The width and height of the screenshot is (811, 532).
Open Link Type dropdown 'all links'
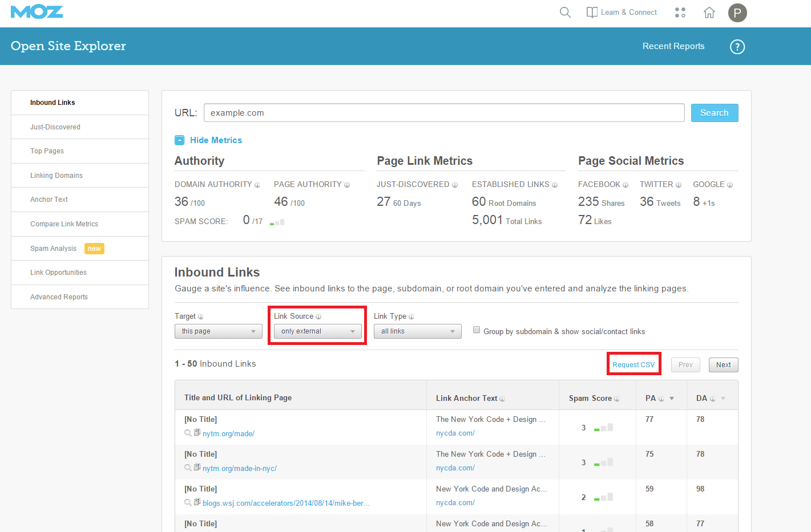point(418,331)
